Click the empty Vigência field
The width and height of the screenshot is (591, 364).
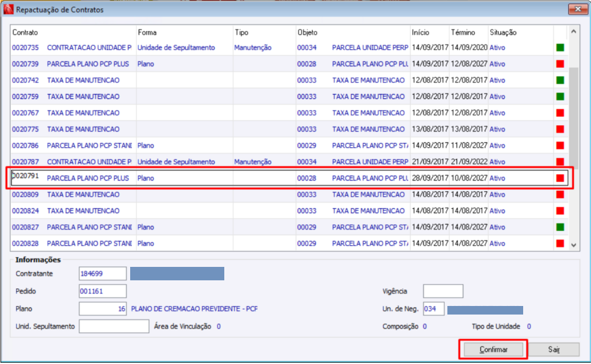(x=443, y=291)
